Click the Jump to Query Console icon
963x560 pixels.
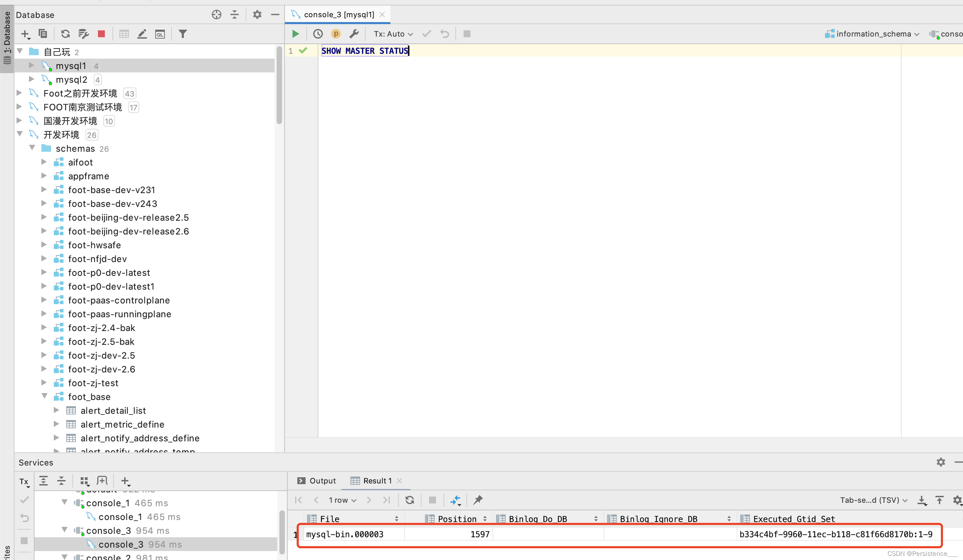click(x=160, y=34)
